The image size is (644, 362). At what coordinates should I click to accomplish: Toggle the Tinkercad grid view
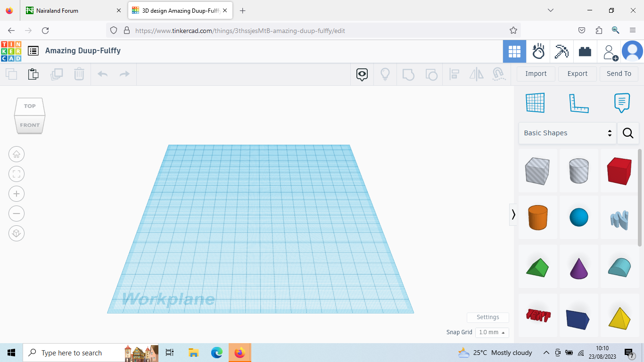pyautogui.click(x=514, y=51)
